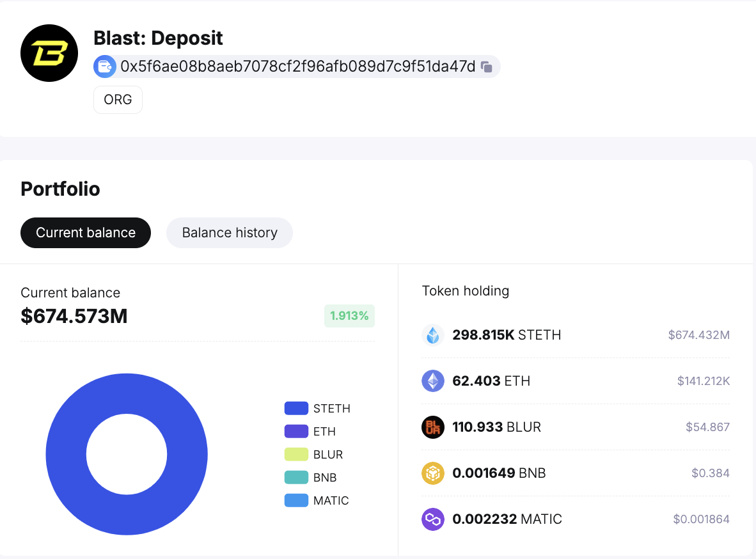
Task: Click the full wallet address text
Action: [x=297, y=66]
